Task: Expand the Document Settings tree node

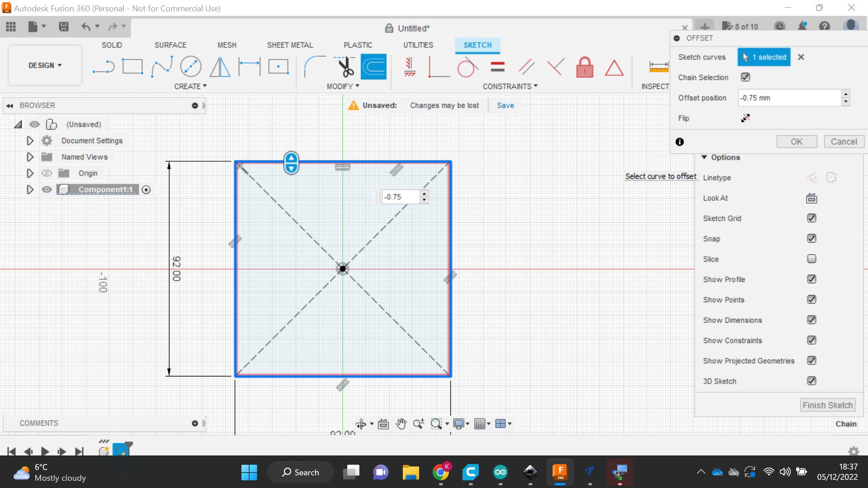Action: click(30, 141)
